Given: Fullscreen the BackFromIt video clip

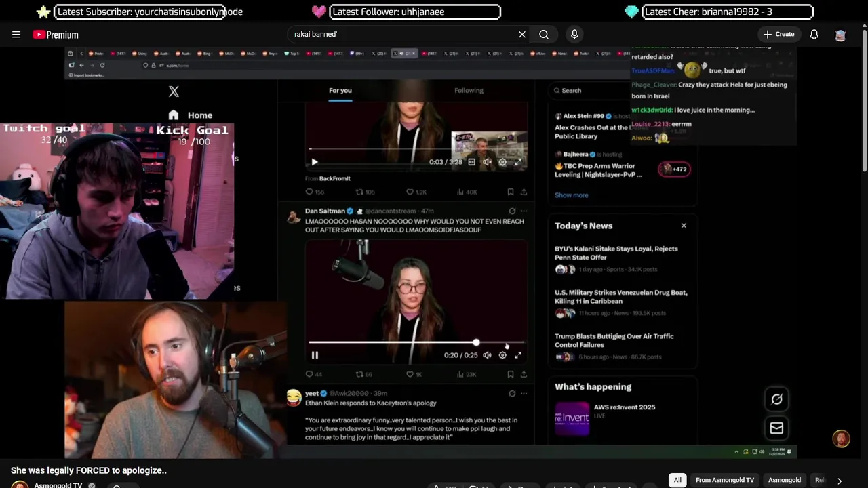Looking at the screenshot, I should tap(518, 162).
